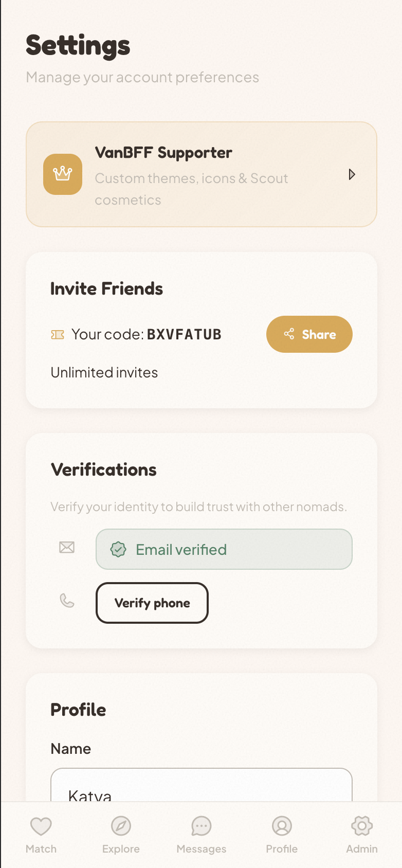This screenshot has width=402, height=868.
Task: Click the Unlimited invites text
Action: (104, 373)
